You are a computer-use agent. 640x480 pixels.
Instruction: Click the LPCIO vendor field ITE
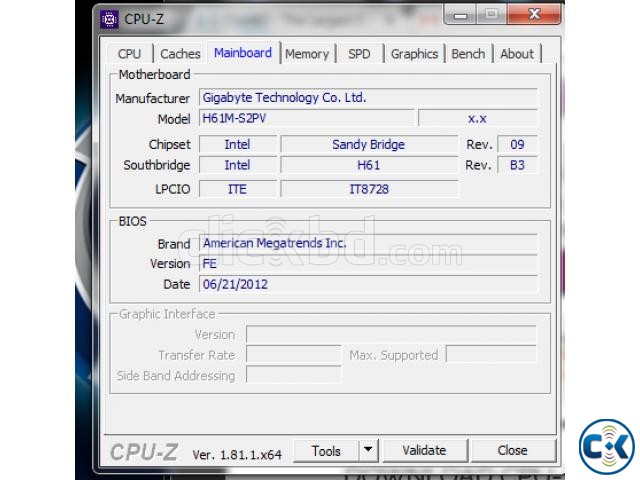238,189
